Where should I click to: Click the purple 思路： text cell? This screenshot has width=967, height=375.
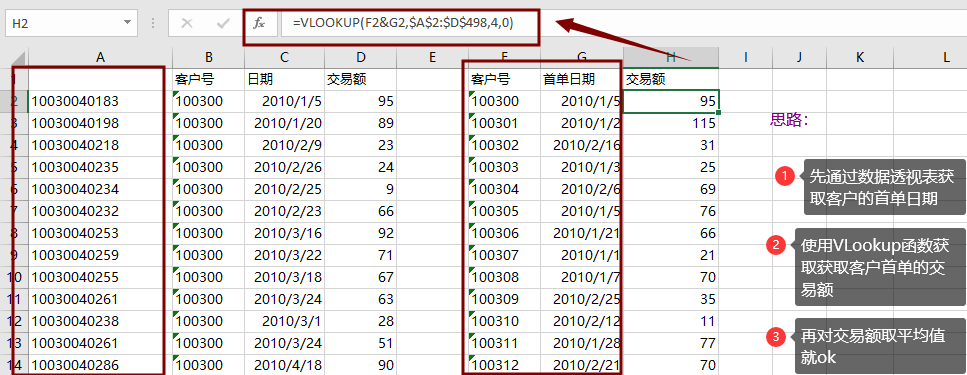789,120
